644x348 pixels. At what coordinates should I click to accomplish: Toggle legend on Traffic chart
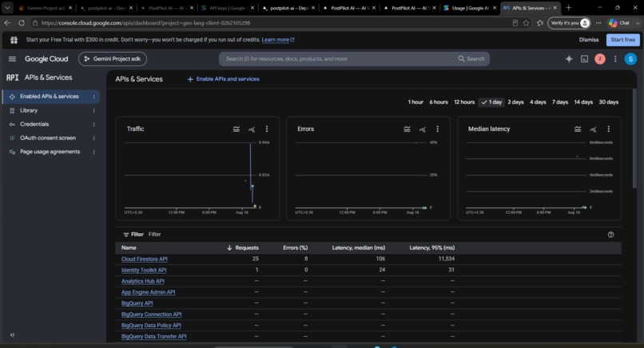pos(237,129)
